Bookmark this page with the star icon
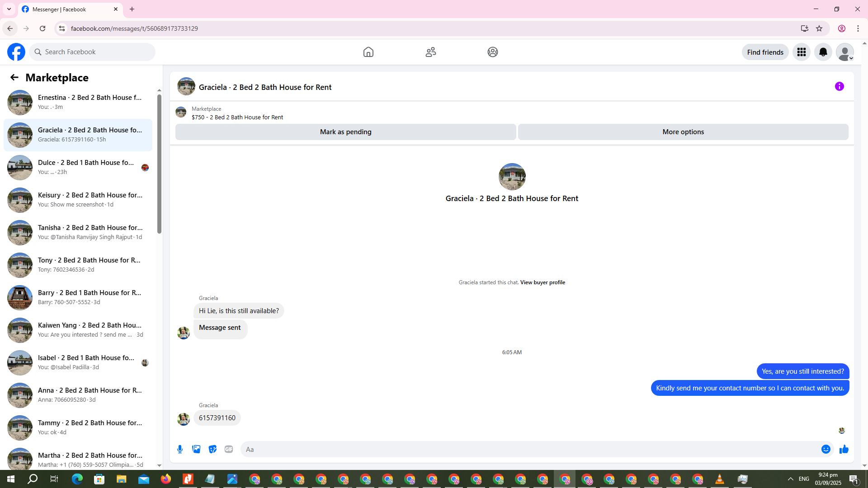The width and height of the screenshot is (868, 488). [x=819, y=28]
